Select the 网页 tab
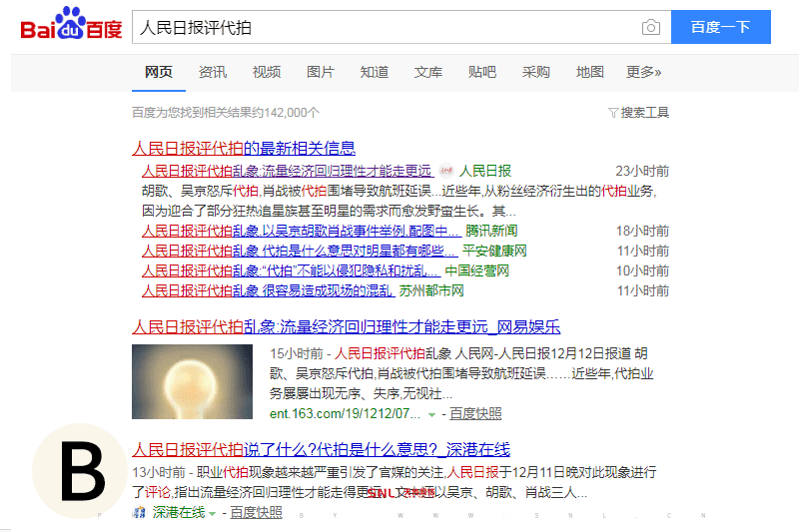The height and width of the screenshot is (532, 799). (x=159, y=72)
